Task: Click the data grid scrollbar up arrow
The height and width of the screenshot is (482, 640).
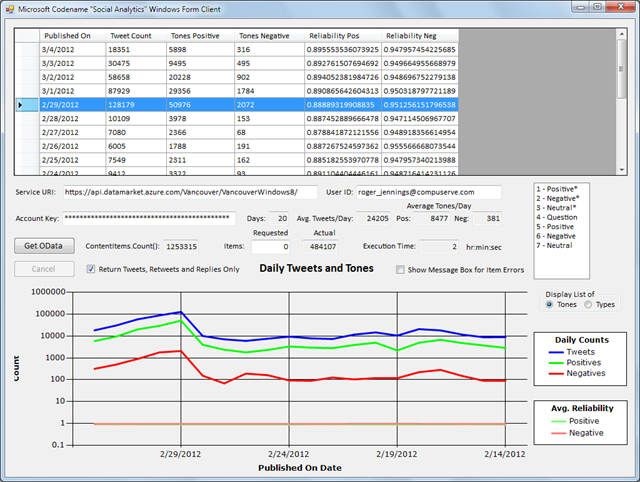Action: pos(621,35)
